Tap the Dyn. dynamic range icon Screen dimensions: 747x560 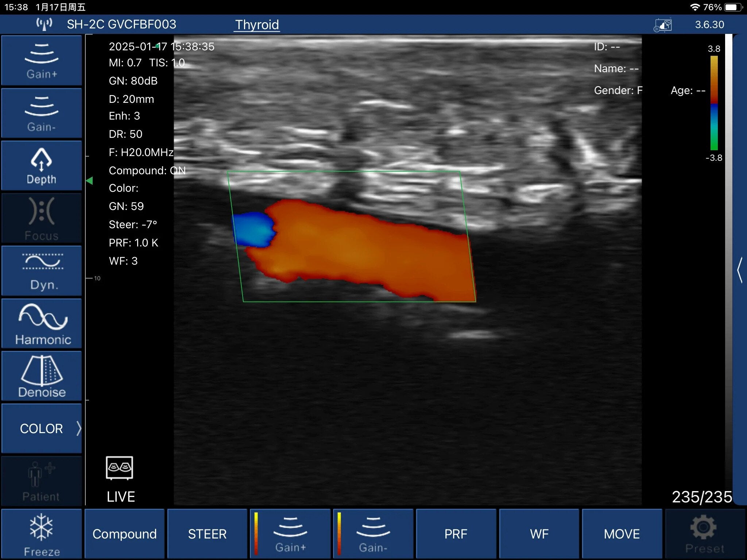click(x=42, y=271)
